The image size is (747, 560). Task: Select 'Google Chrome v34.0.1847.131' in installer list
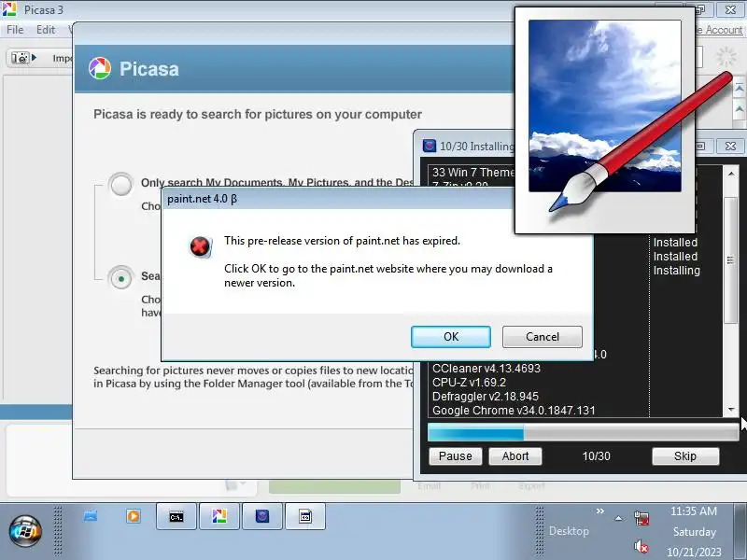514,411
